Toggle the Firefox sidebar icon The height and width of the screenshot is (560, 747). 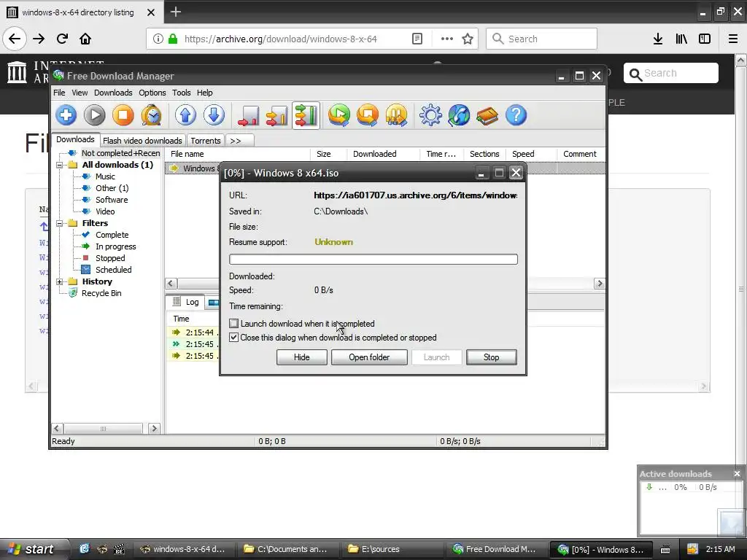click(705, 39)
